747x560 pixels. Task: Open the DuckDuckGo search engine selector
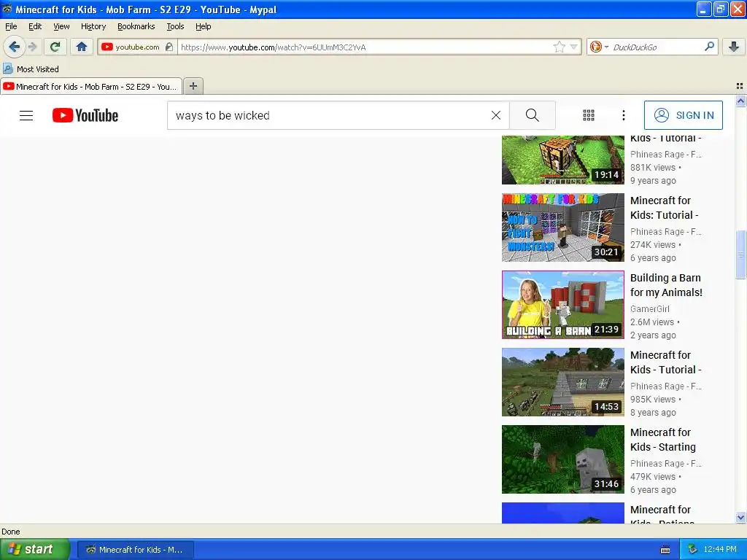coord(599,47)
